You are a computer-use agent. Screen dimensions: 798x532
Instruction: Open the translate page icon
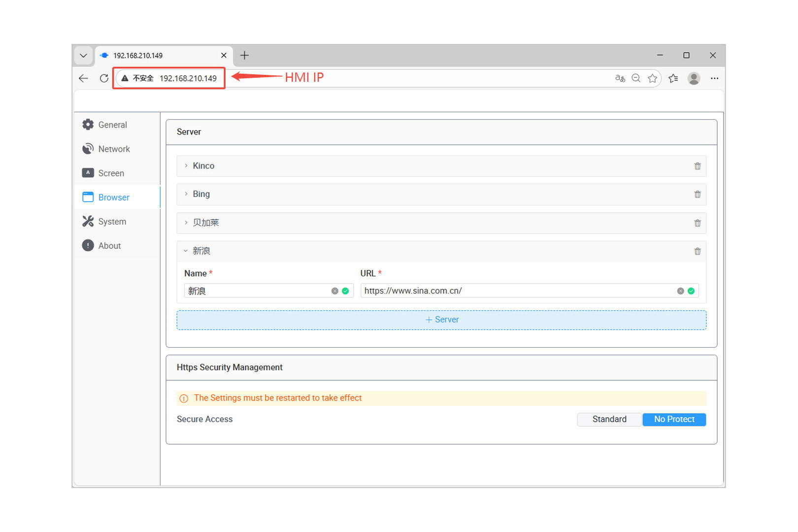(x=620, y=78)
